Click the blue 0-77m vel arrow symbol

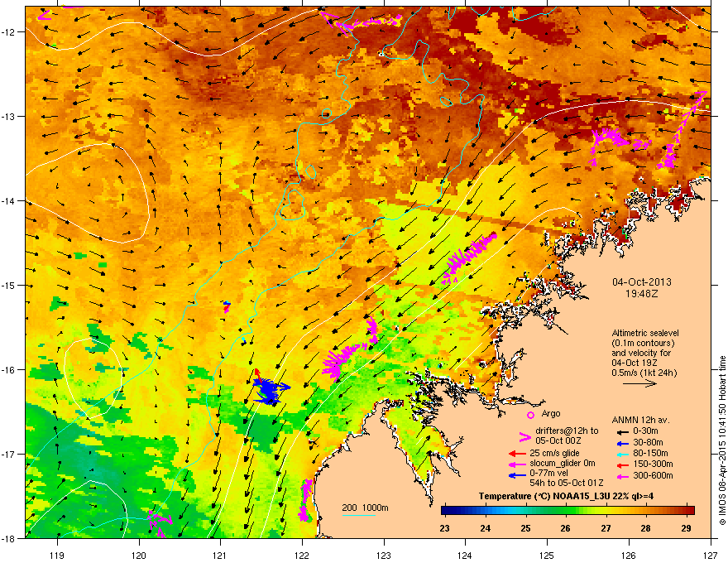(x=517, y=474)
